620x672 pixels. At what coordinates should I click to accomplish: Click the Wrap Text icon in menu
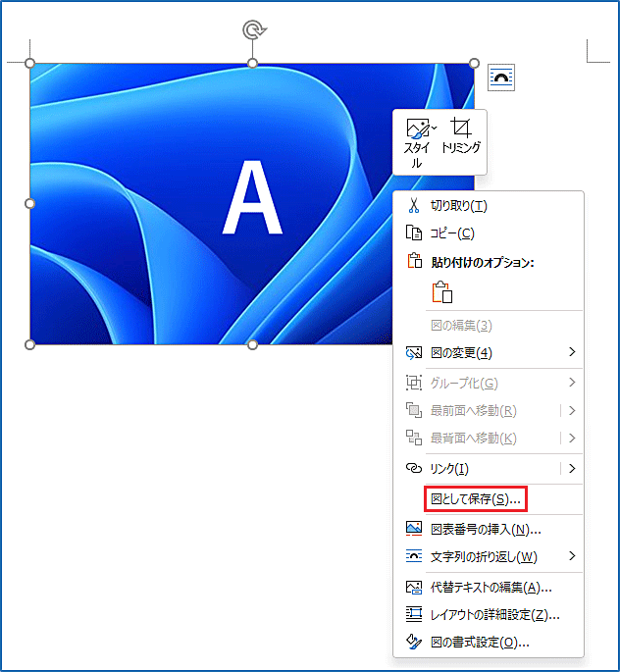(413, 556)
